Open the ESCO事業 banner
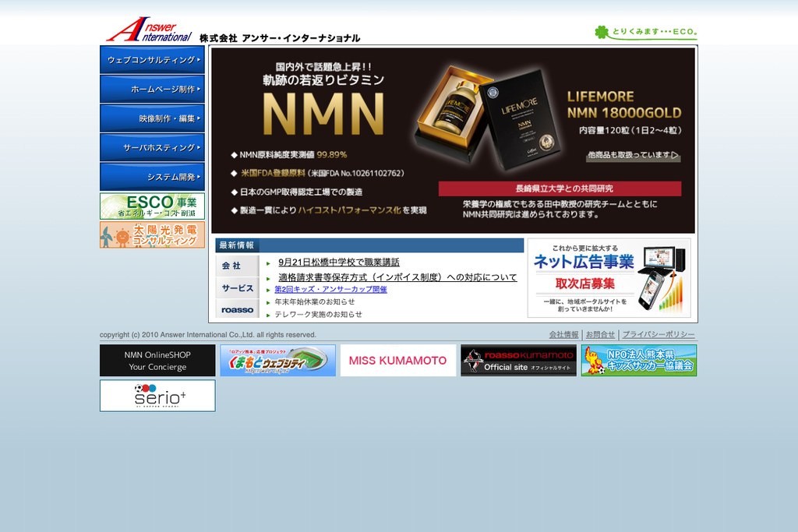This screenshot has width=798, height=532. coord(152,206)
